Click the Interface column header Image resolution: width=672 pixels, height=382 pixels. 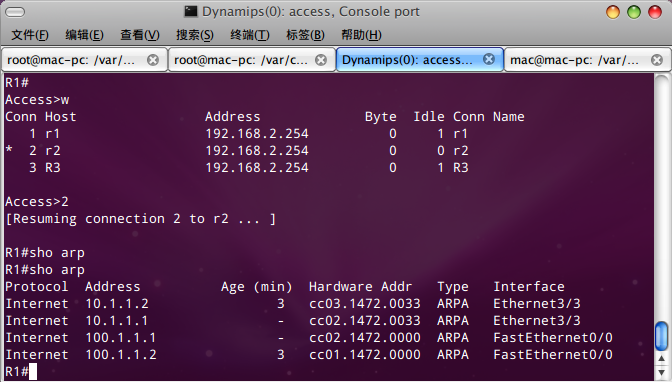tap(529, 286)
